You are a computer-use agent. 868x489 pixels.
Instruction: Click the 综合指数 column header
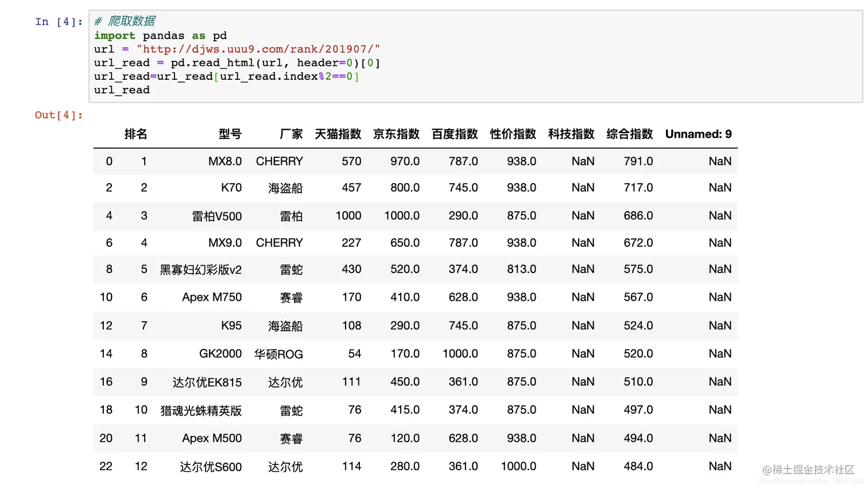tap(630, 134)
